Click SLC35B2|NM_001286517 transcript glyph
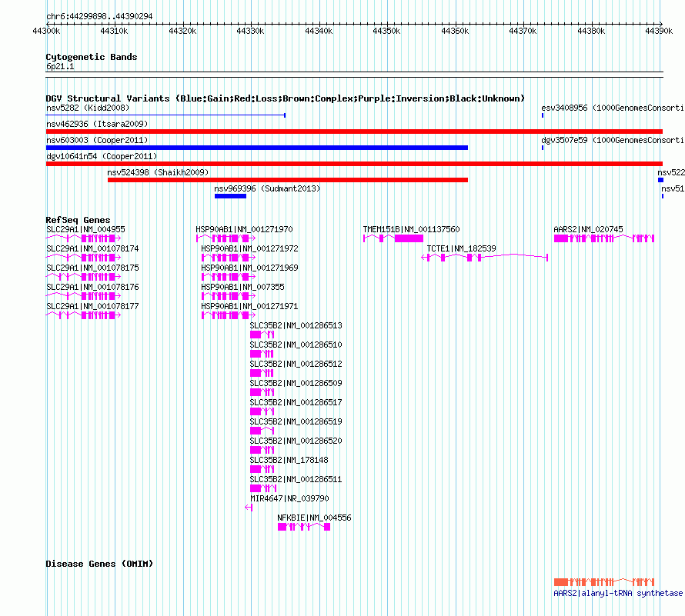 point(262,411)
